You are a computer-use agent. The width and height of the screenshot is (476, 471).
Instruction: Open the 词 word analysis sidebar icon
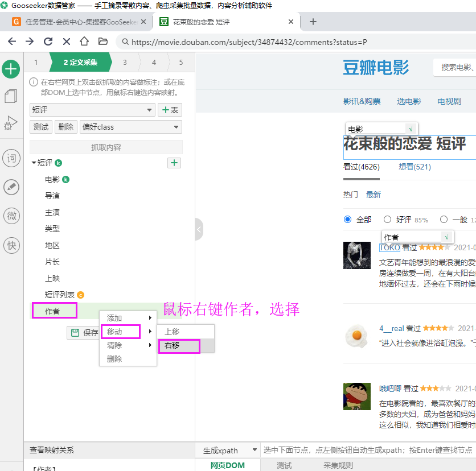point(11,158)
